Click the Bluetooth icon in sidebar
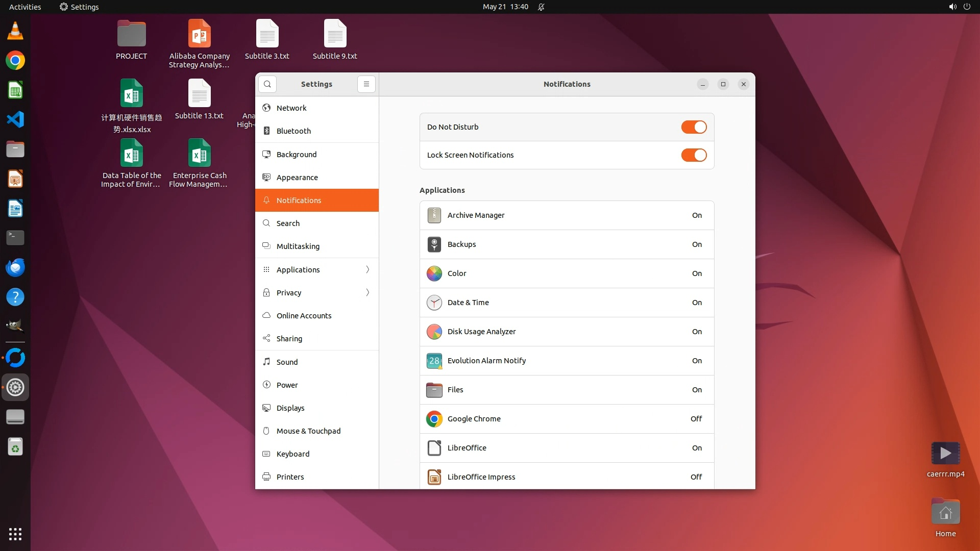 (266, 131)
